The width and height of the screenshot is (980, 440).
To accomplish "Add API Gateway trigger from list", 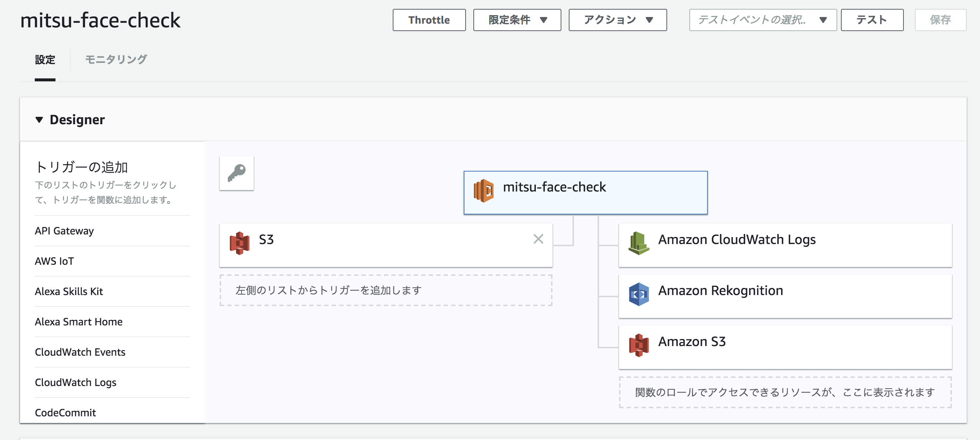I will 64,231.
